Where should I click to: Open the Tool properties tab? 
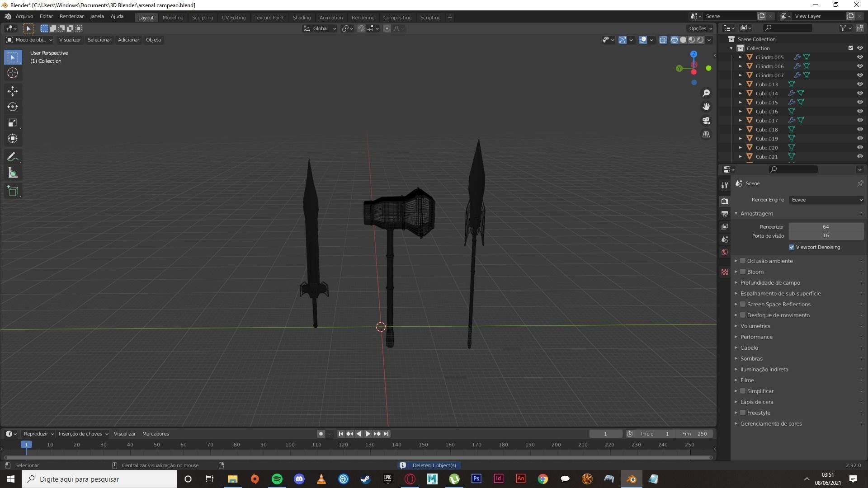coord(725,185)
